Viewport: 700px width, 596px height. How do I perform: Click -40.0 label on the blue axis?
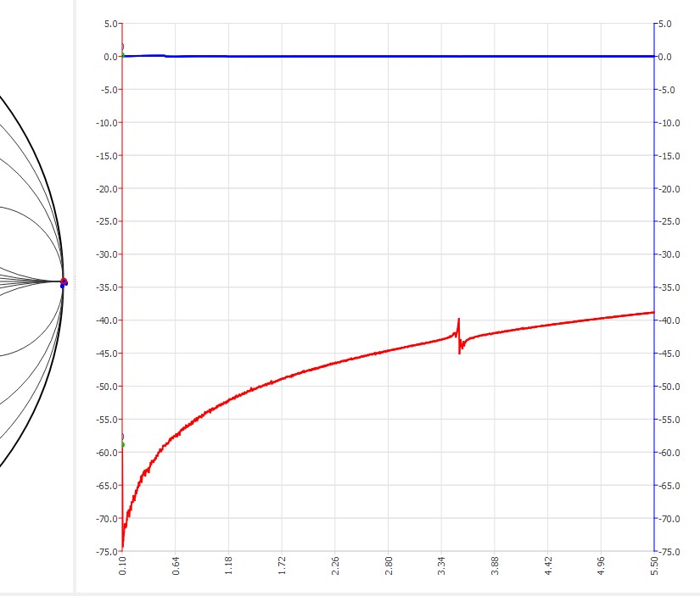pyautogui.click(x=669, y=320)
